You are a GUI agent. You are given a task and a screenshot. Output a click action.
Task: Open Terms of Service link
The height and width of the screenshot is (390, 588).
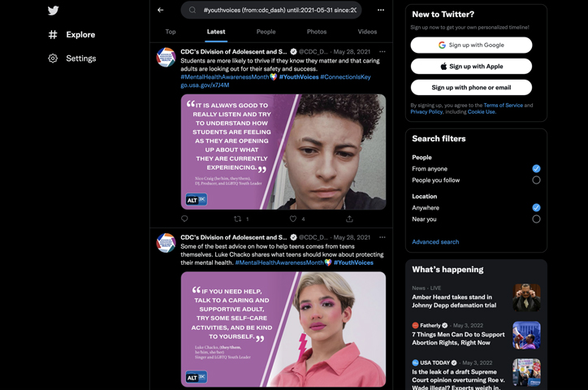504,106
